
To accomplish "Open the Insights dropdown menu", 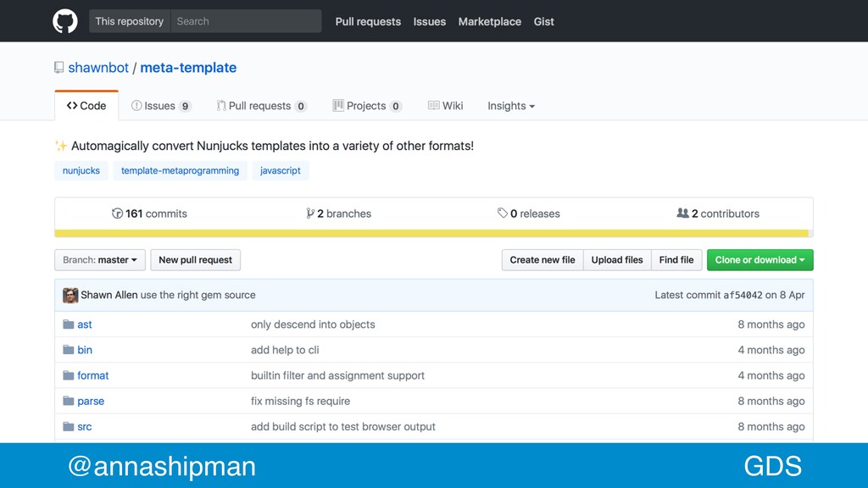I will [x=511, y=106].
